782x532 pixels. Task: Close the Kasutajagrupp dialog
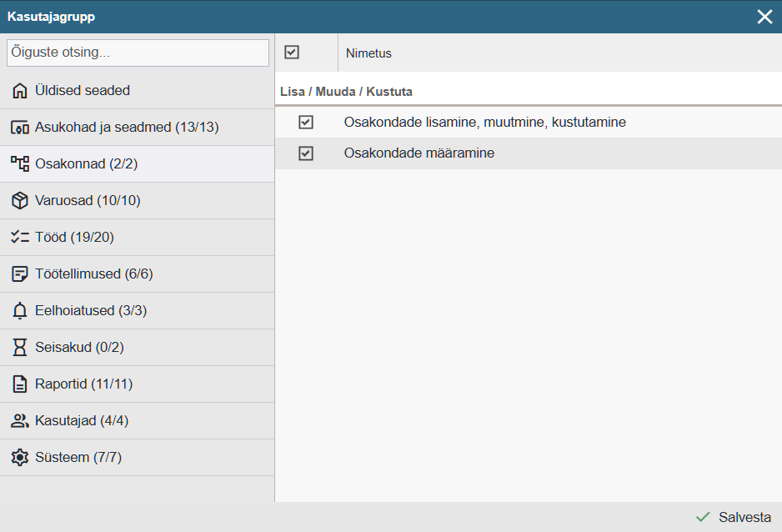tap(764, 17)
